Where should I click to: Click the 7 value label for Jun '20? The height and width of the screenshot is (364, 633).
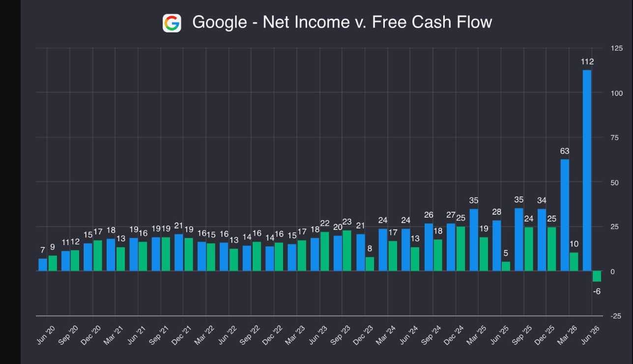coord(43,251)
